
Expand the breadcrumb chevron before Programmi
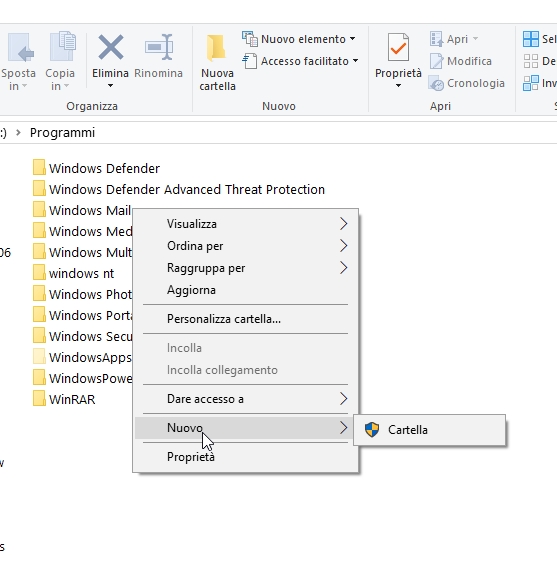pos(18,133)
